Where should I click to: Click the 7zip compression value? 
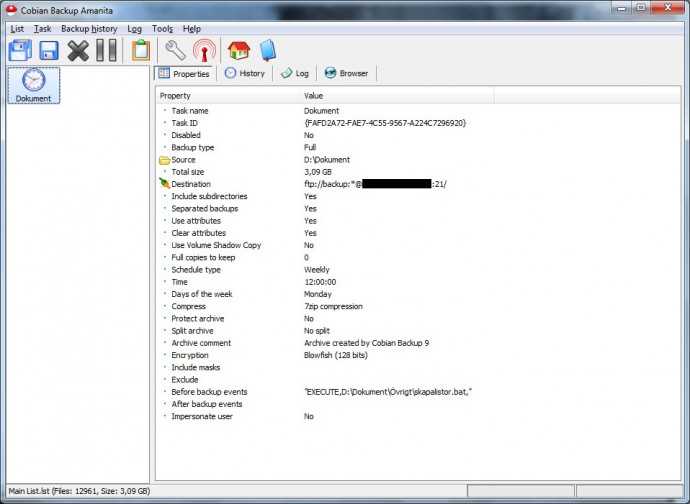click(x=333, y=306)
